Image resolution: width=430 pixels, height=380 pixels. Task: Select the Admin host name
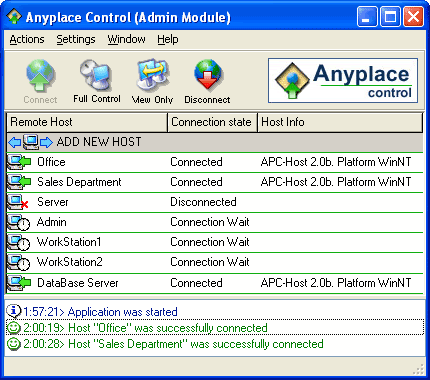pyautogui.click(x=52, y=222)
